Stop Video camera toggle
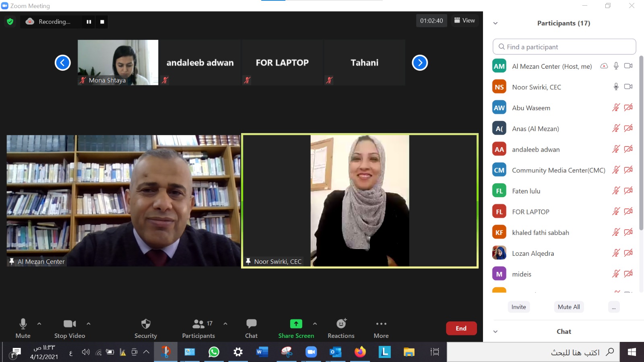 (70, 329)
